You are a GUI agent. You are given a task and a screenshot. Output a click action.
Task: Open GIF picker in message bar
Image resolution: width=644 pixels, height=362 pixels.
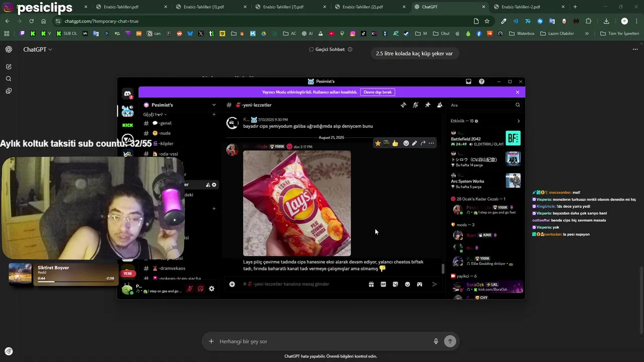tap(383, 284)
